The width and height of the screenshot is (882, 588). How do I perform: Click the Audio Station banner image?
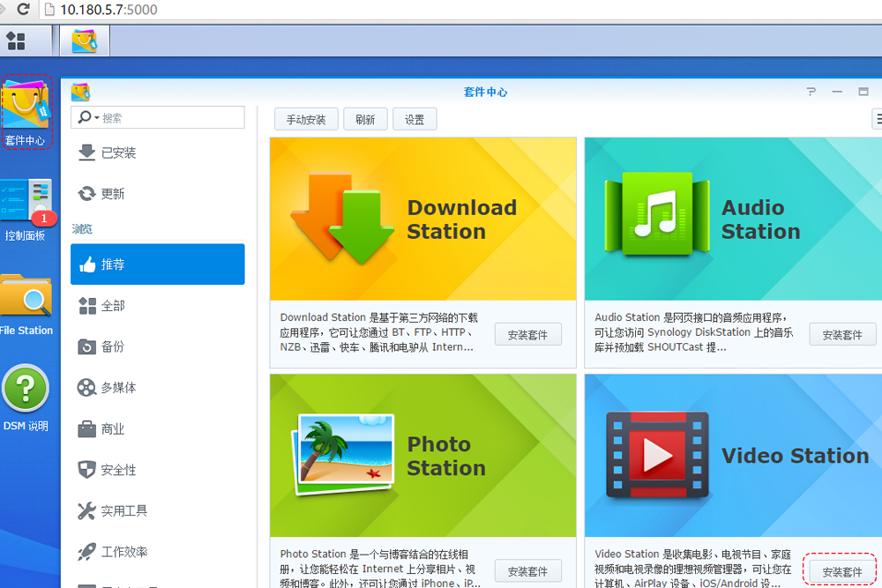pyautogui.click(x=732, y=219)
